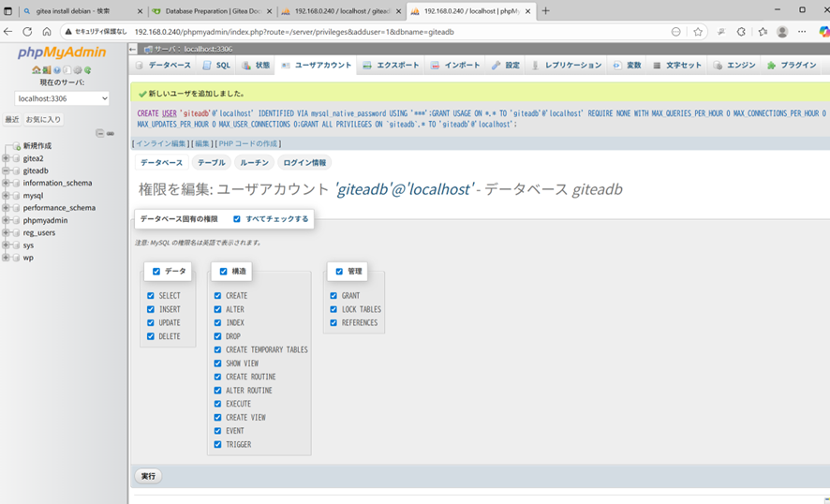Click 新規作成 in database tree
This screenshot has width=830, height=504.
coord(37,145)
